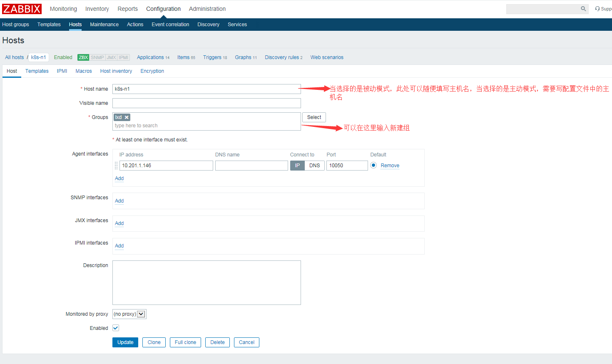
Task: Click Remove for the agent interface
Action: click(390, 166)
